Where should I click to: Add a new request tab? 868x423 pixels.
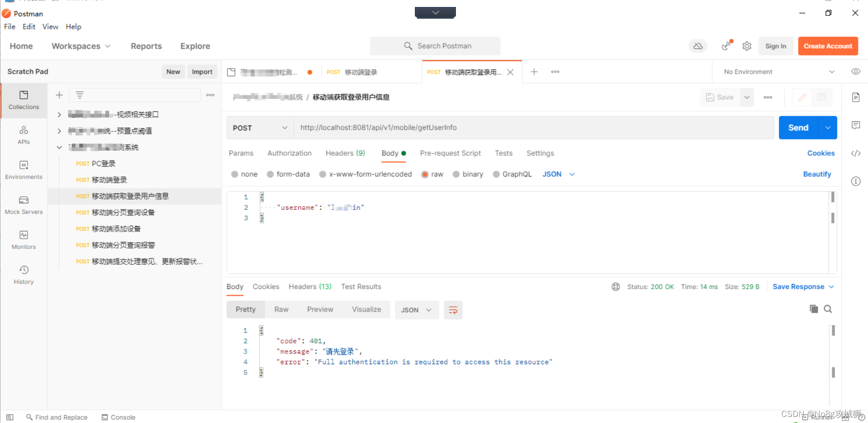pos(534,72)
